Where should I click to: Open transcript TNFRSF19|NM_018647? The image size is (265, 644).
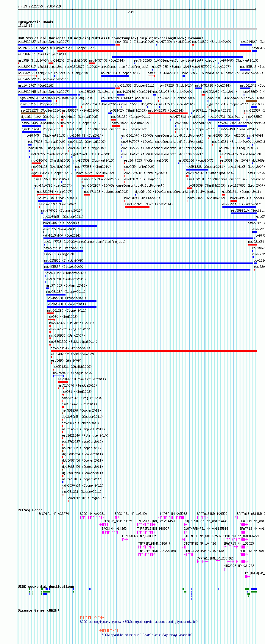click(154, 543)
